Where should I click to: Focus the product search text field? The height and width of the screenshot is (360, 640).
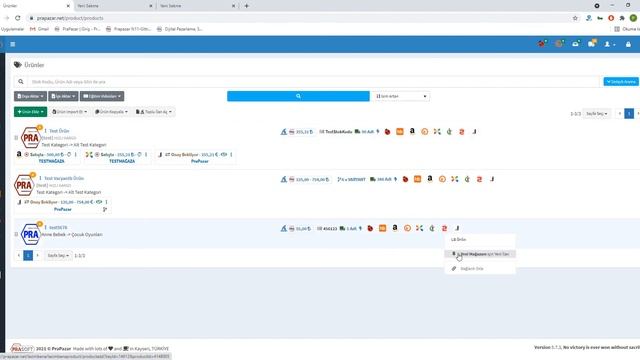(313, 82)
